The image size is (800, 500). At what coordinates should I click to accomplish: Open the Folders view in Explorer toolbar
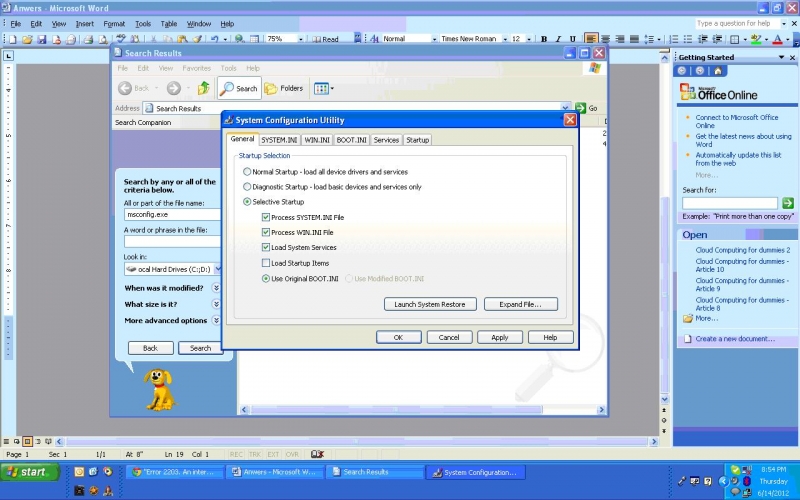tap(284, 88)
